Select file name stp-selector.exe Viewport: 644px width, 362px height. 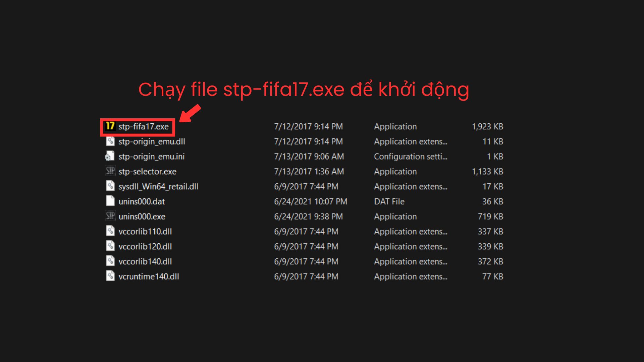pyautogui.click(x=147, y=172)
